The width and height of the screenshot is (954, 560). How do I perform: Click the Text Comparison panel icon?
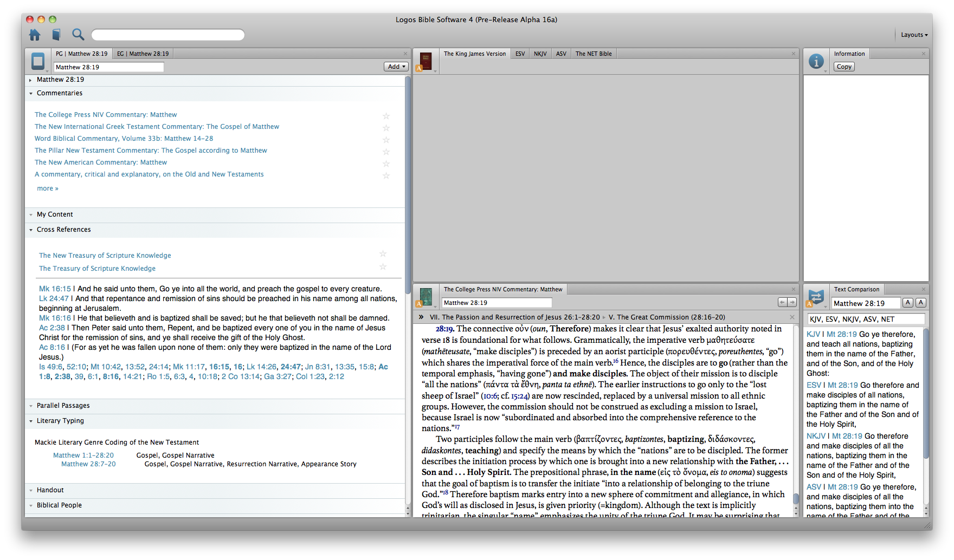pos(816,297)
